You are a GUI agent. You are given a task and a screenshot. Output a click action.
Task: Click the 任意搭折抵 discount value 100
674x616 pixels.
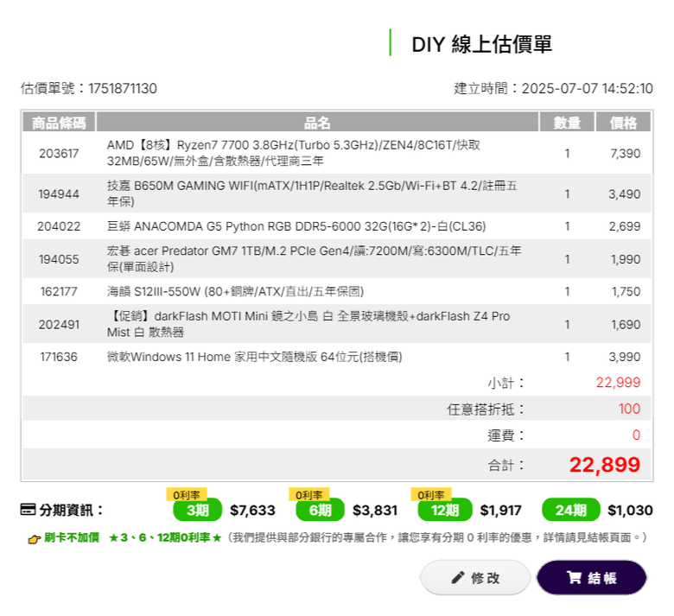629,409
